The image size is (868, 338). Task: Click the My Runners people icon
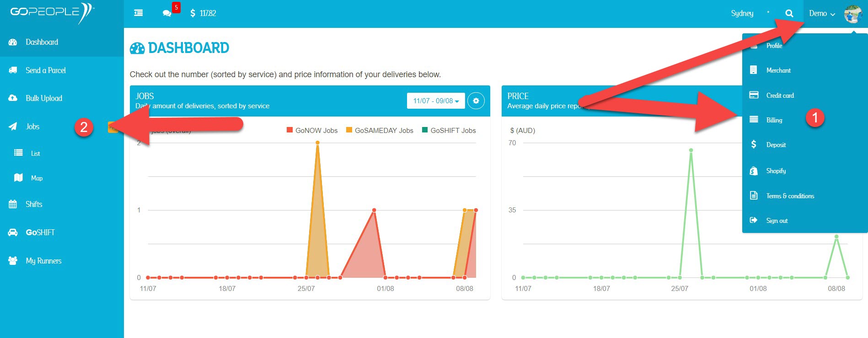pos(13,260)
